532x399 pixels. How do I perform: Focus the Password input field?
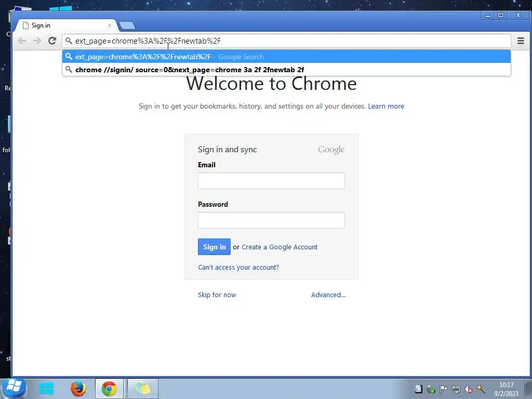tap(271, 220)
